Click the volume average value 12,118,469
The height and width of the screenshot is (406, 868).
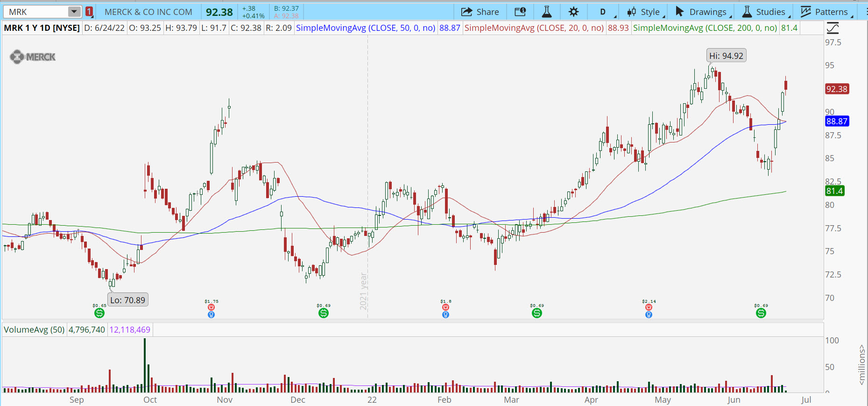[130, 330]
